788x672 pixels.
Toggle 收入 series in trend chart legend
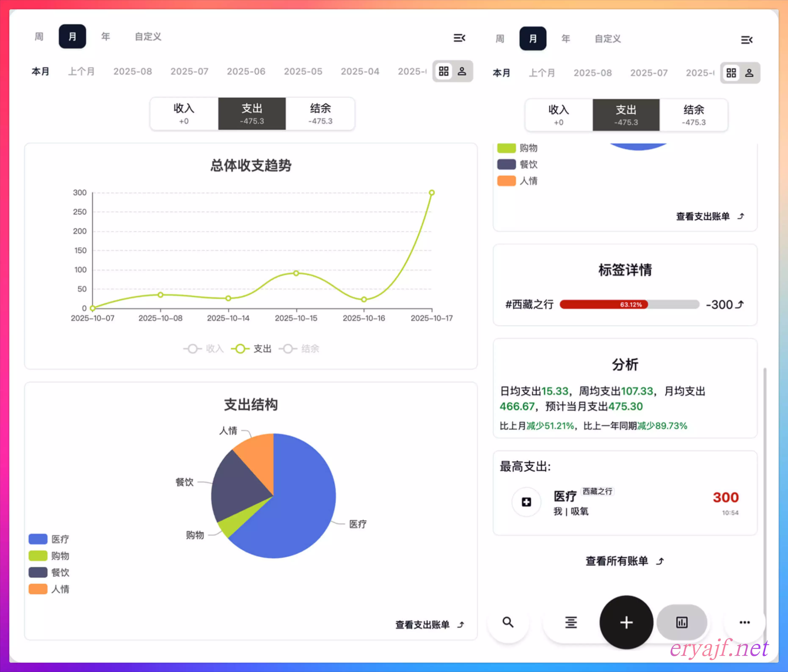(204, 348)
